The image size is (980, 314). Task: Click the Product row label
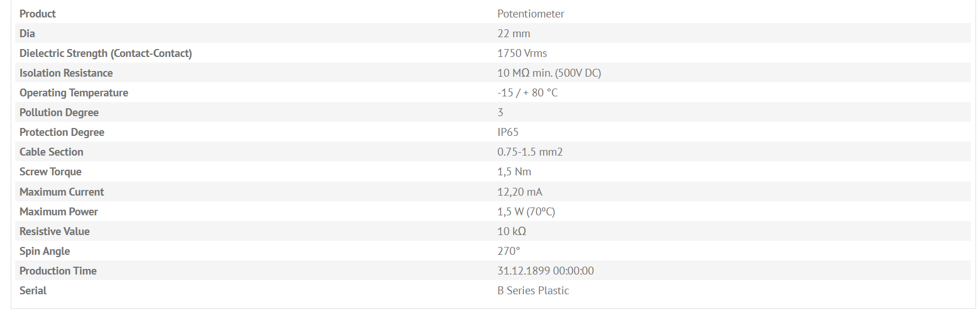(x=37, y=14)
